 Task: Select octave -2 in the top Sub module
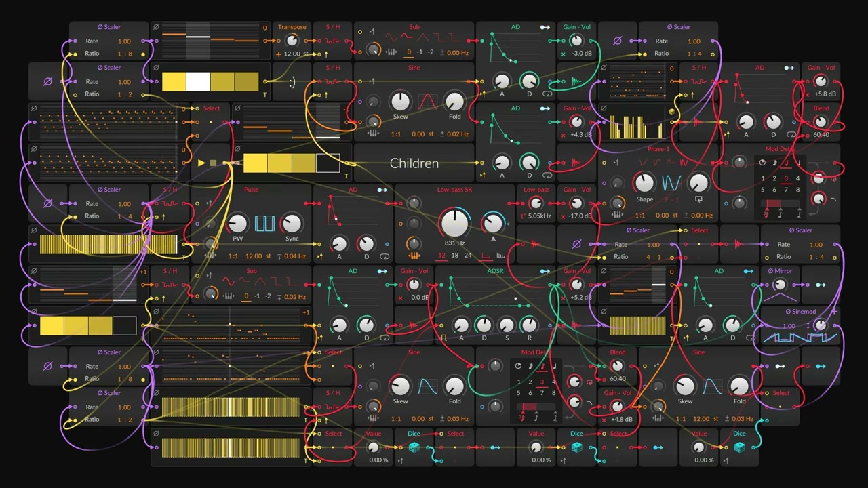(431, 53)
